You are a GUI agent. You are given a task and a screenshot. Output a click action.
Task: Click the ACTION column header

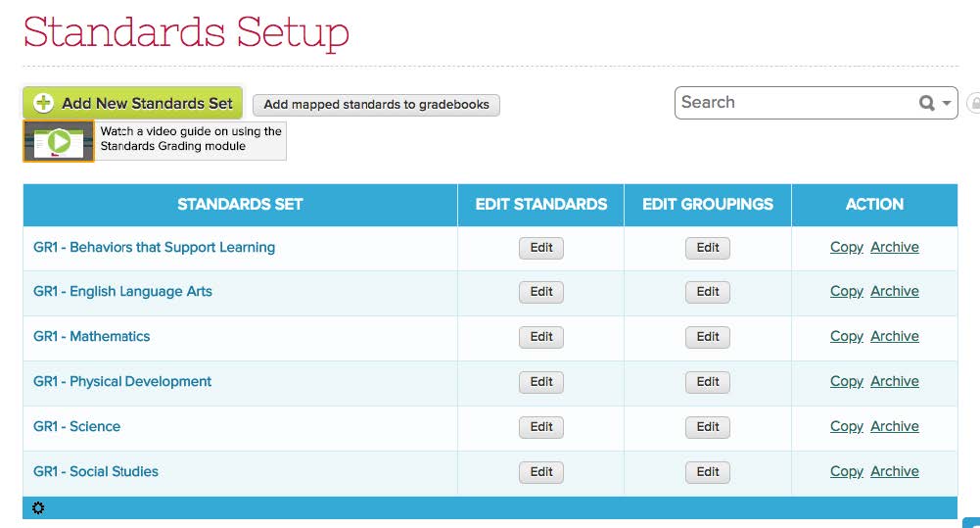(874, 205)
